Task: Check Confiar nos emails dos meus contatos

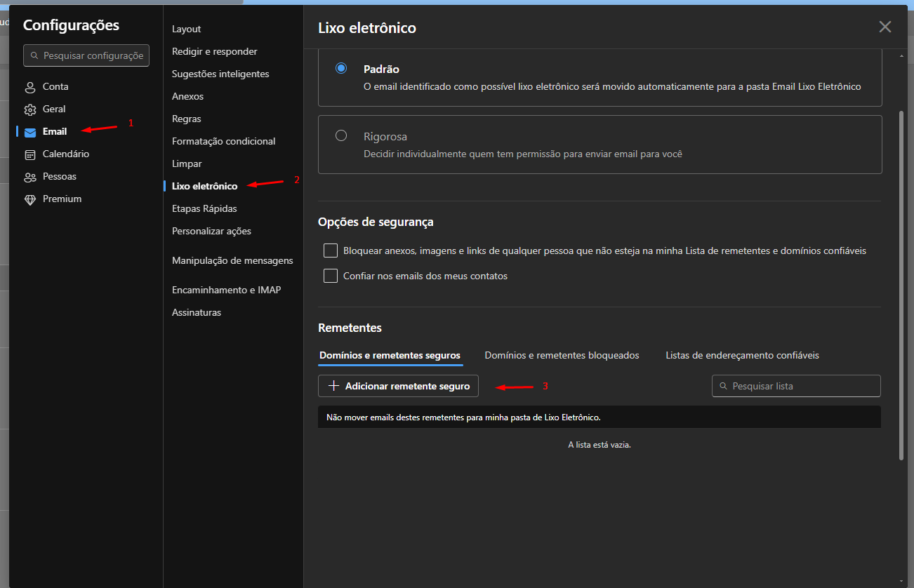Action: pyautogui.click(x=331, y=276)
